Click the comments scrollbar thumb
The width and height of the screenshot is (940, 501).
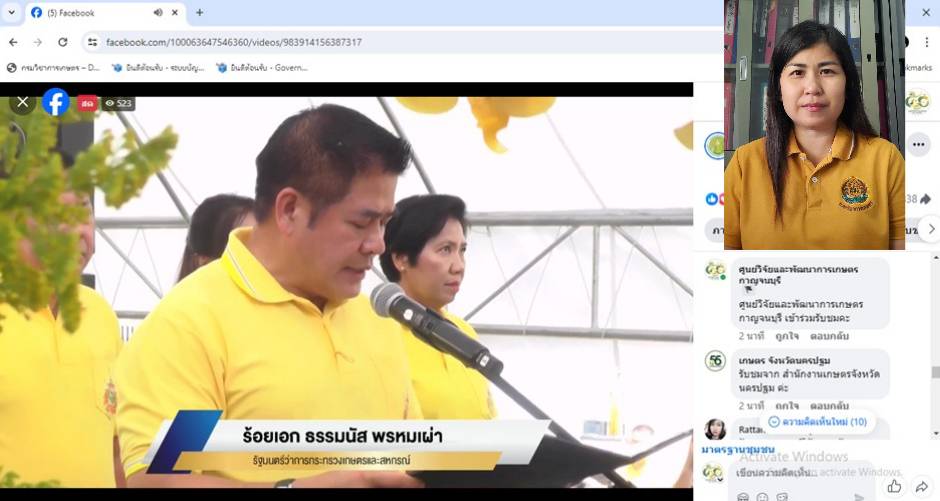[936, 372]
